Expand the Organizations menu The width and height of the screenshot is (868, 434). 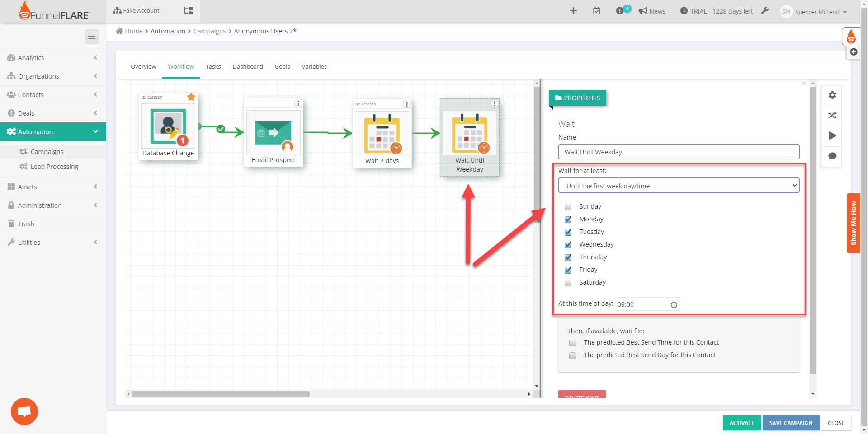53,76
